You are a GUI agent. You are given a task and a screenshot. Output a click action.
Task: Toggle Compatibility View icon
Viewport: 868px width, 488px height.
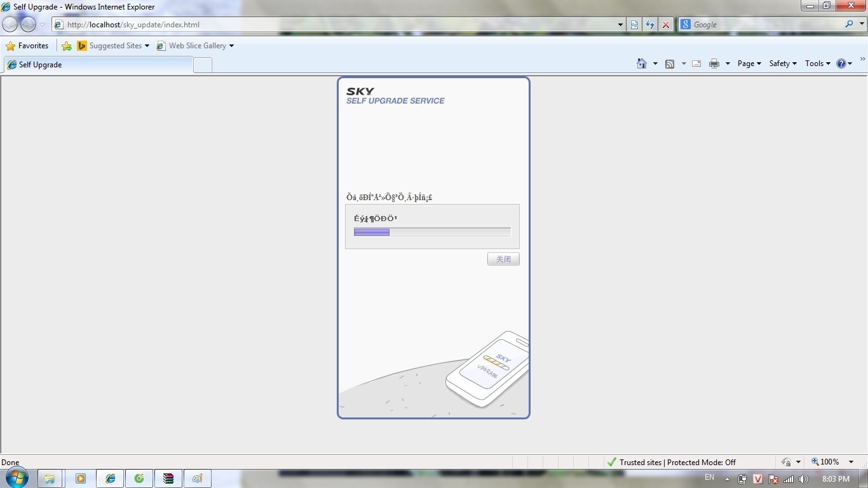tap(634, 25)
